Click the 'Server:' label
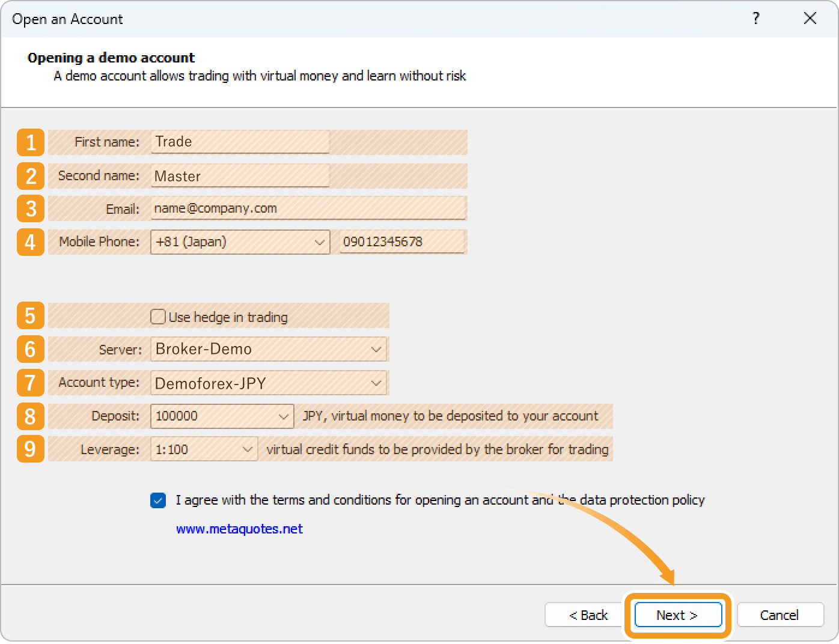The width and height of the screenshot is (839, 644). pos(120,350)
